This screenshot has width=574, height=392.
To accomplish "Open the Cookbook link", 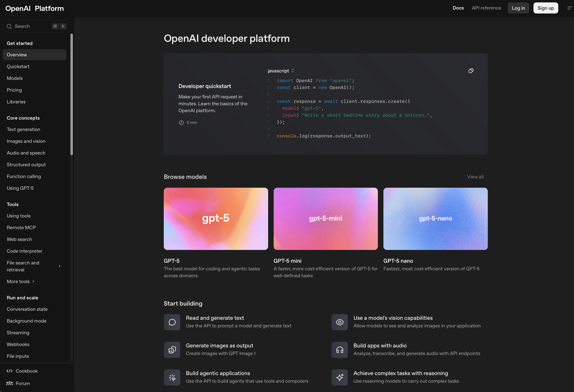I will click(x=27, y=371).
